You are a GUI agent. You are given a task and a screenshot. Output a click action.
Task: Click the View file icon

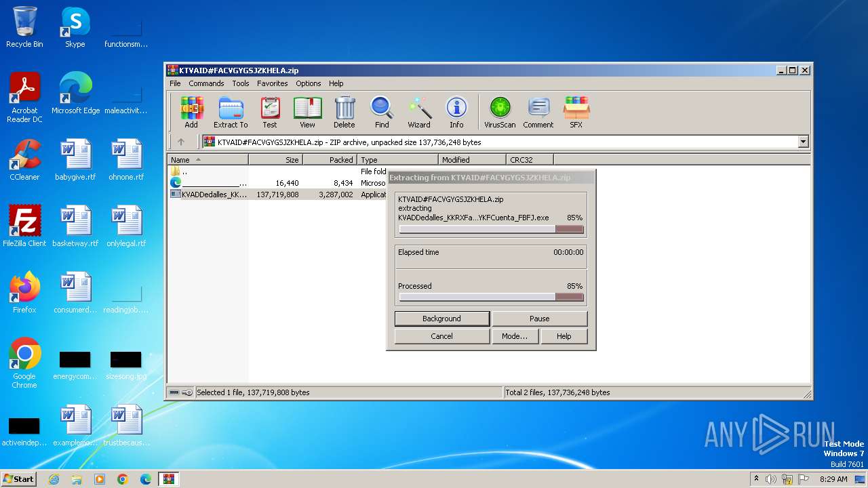click(x=307, y=112)
